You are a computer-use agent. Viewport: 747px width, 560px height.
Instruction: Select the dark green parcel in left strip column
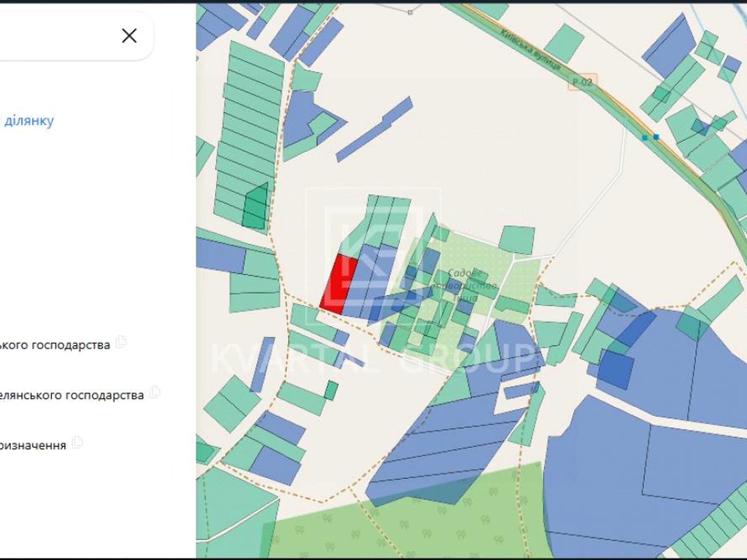click(256, 207)
